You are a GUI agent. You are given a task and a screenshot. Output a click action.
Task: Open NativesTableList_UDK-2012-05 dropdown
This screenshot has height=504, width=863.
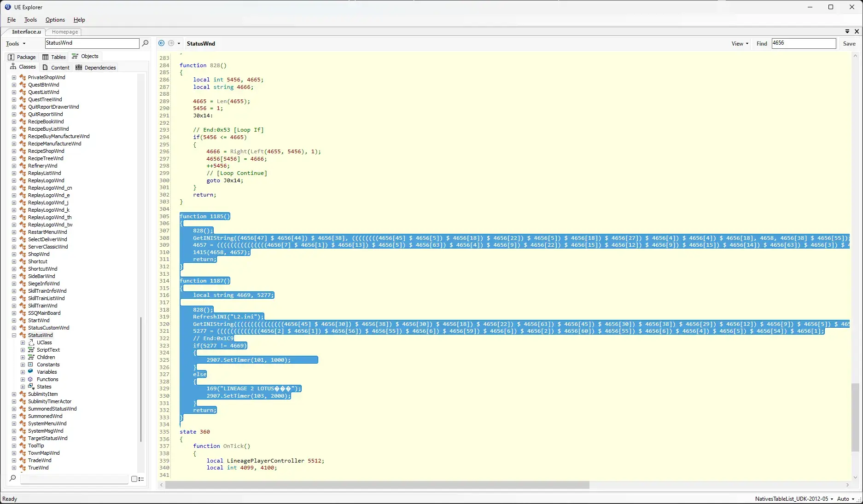tap(794, 499)
